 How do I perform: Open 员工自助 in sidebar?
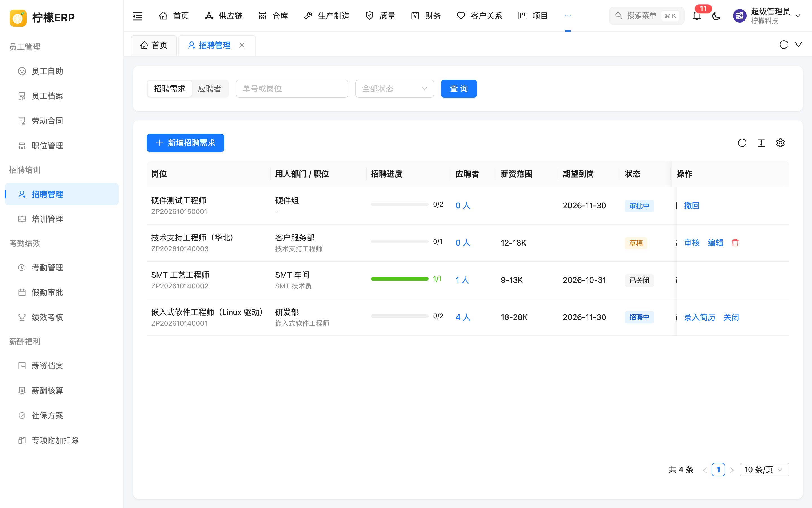pos(62,71)
